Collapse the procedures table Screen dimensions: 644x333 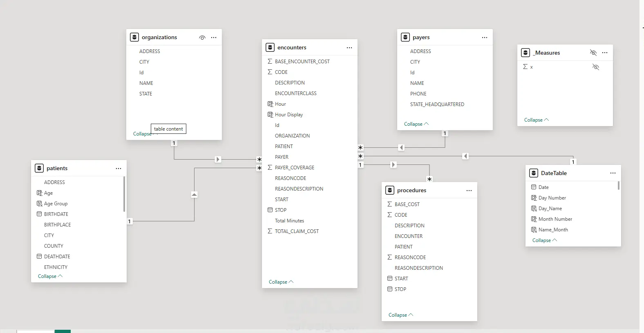[x=401, y=315]
